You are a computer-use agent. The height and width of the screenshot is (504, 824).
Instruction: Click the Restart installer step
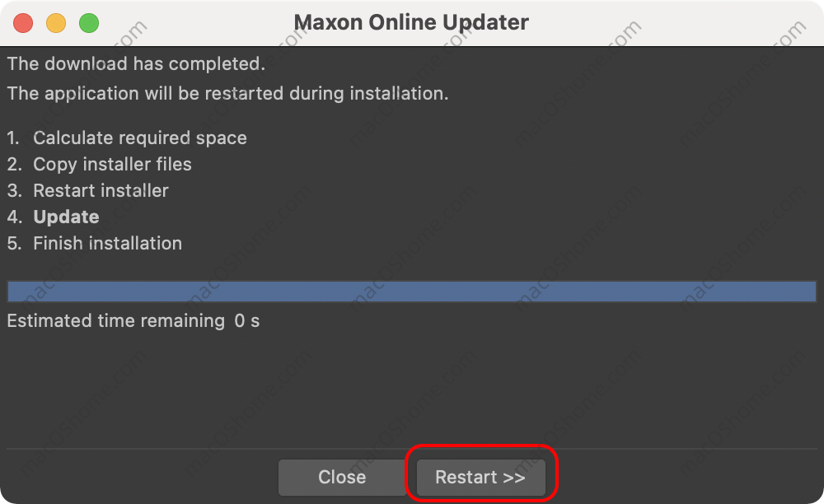(x=101, y=190)
